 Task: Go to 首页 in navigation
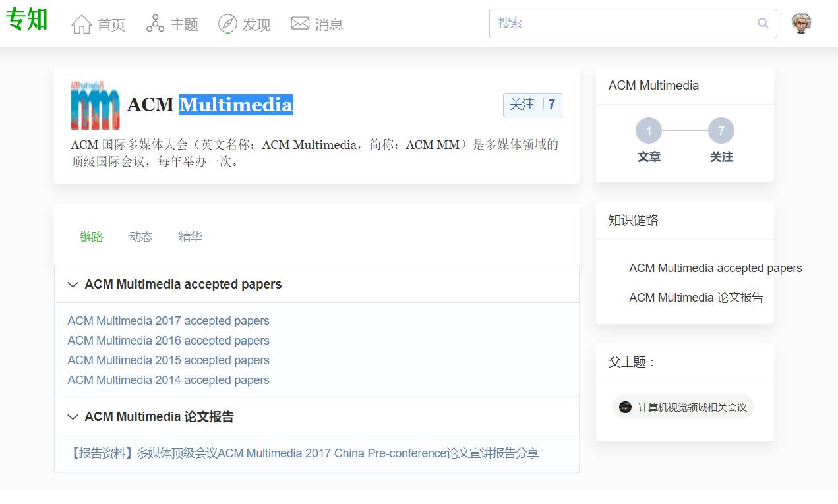(x=111, y=25)
